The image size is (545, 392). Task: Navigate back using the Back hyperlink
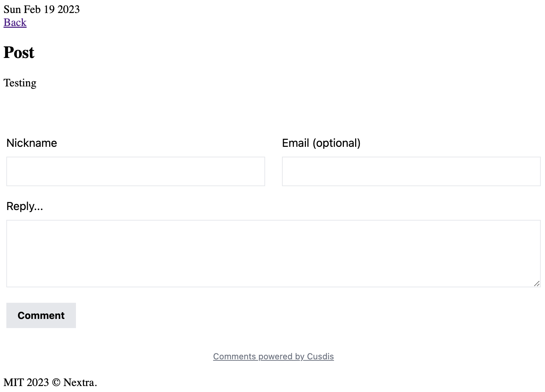(15, 22)
